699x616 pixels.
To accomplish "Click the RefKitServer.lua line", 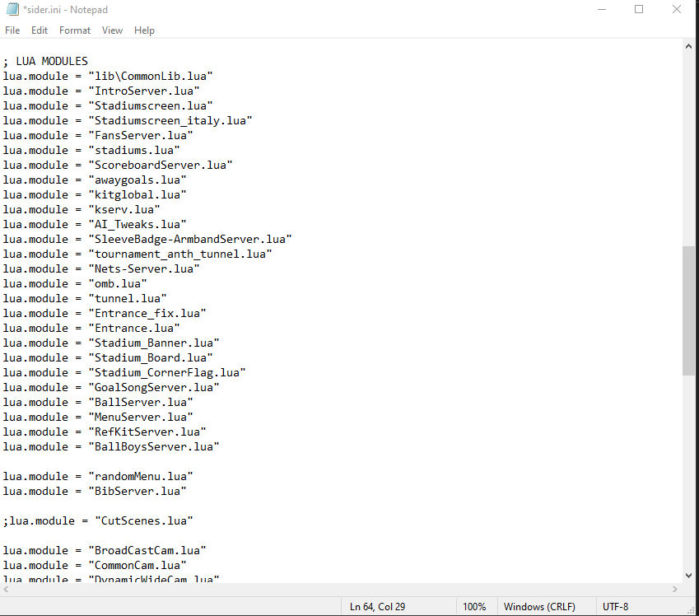I will [x=105, y=432].
